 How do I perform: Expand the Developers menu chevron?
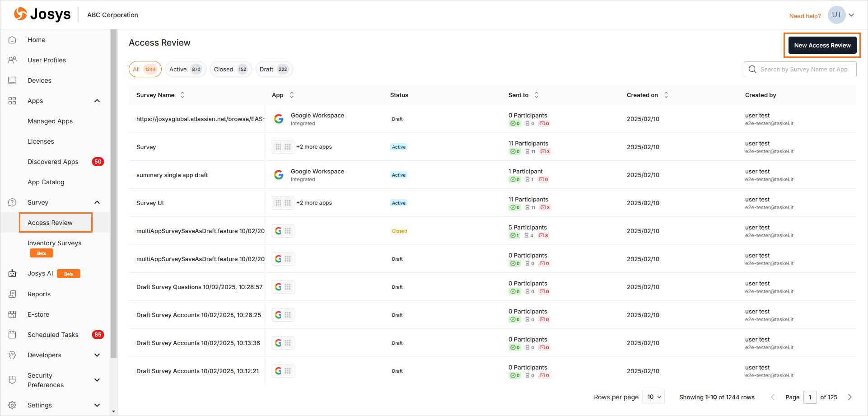pyautogui.click(x=97, y=355)
